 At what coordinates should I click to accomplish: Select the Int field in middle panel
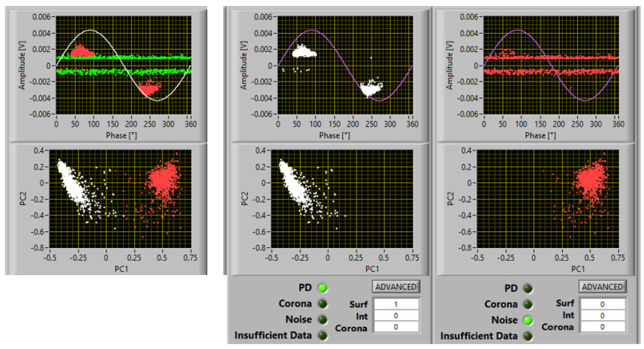[x=396, y=315]
